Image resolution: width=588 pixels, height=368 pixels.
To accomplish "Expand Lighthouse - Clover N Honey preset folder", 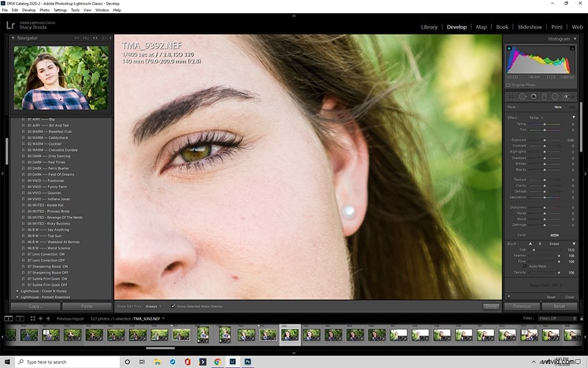I will pyautogui.click(x=17, y=291).
